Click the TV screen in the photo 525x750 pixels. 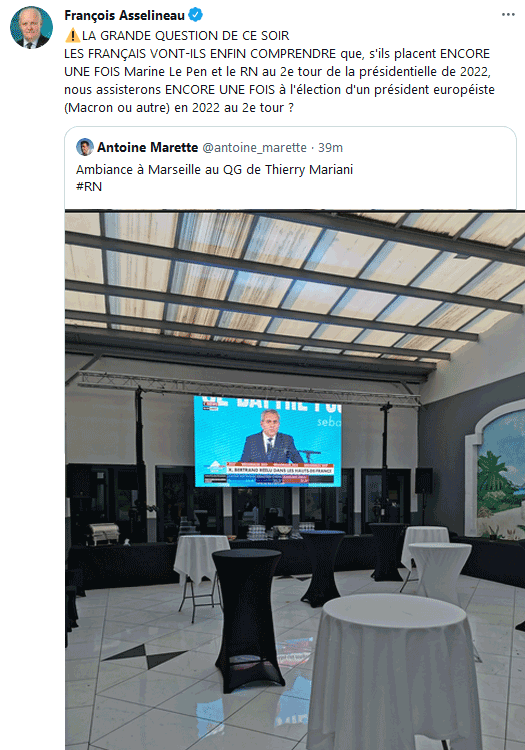coord(267,441)
